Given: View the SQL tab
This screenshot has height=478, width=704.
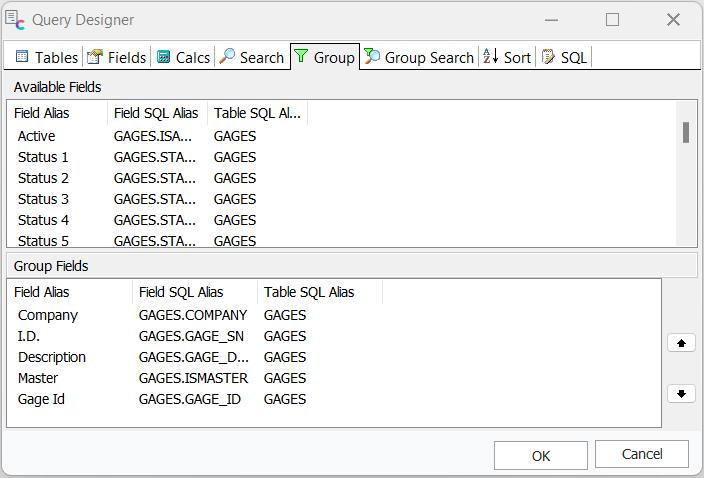Looking at the screenshot, I should point(564,57).
